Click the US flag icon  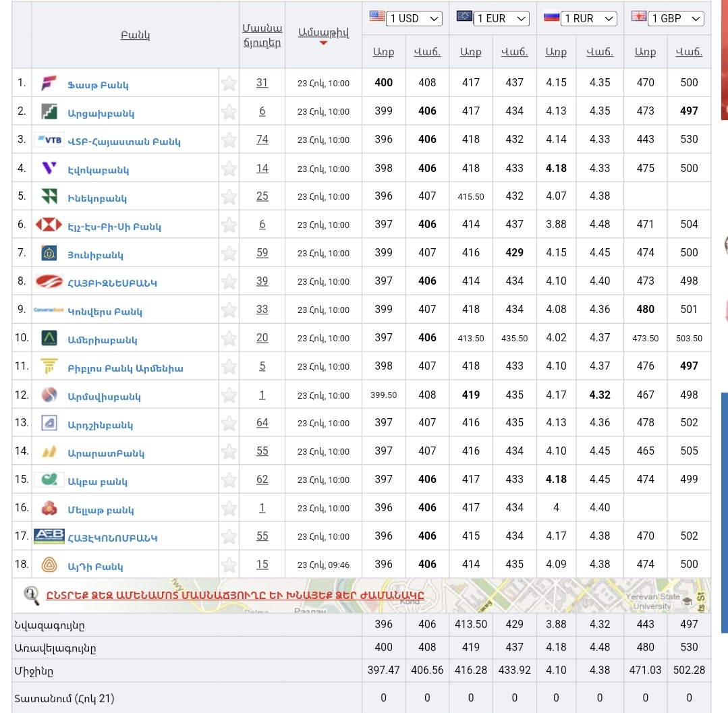tap(376, 16)
